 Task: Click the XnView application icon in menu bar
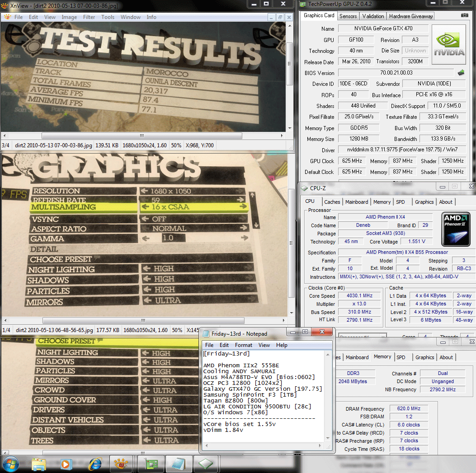(x=7, y=17)
